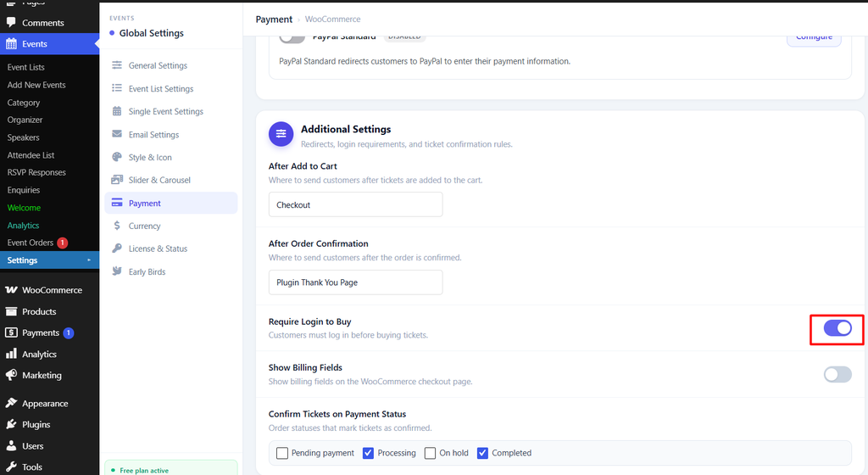This screenshot has width=868, height=475.
Task: Click the Payment credit card icon
Action: pyautogui.click(x=117, y=203)
